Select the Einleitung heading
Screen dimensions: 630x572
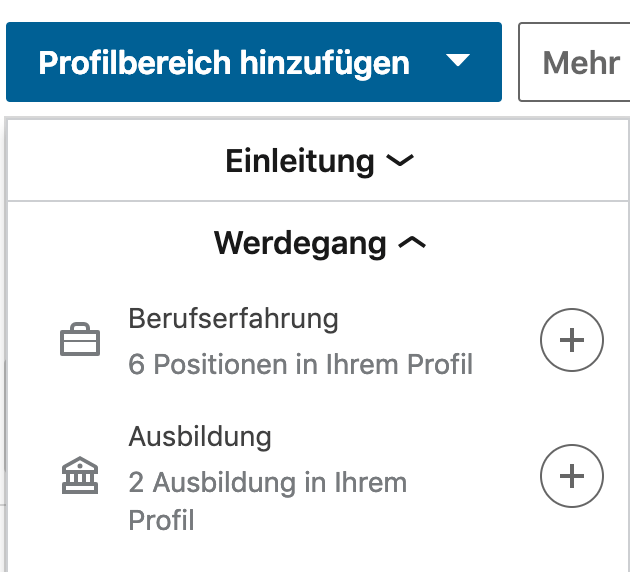tap(300, 161)
